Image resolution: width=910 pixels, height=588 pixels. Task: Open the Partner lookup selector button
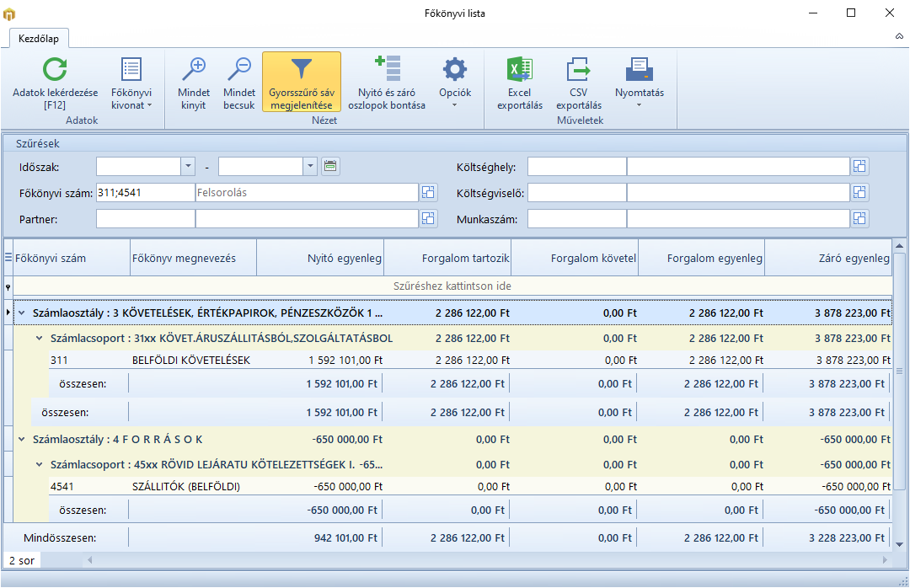[x=429, y=219]
